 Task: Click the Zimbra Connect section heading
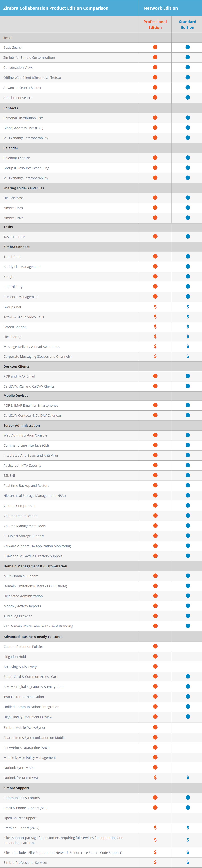click(x=17, y=247)
